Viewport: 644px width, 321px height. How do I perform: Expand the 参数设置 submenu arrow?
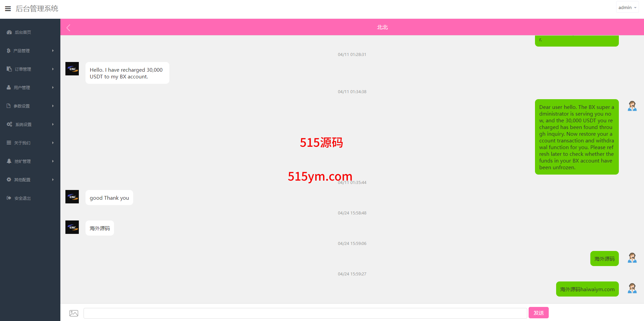point(53,106)
